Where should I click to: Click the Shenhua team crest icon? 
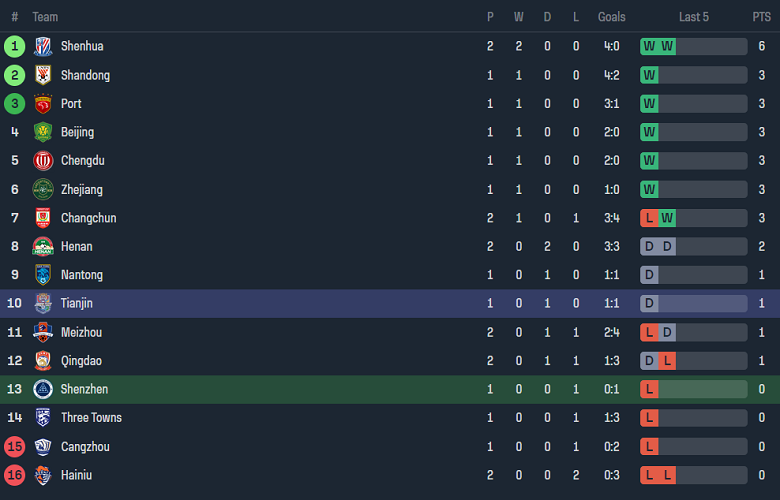click(x=43, y=46)
